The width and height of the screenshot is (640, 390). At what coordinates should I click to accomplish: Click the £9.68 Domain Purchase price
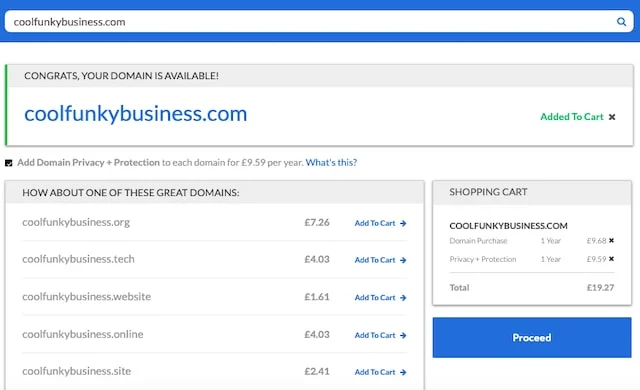[596, 241]
